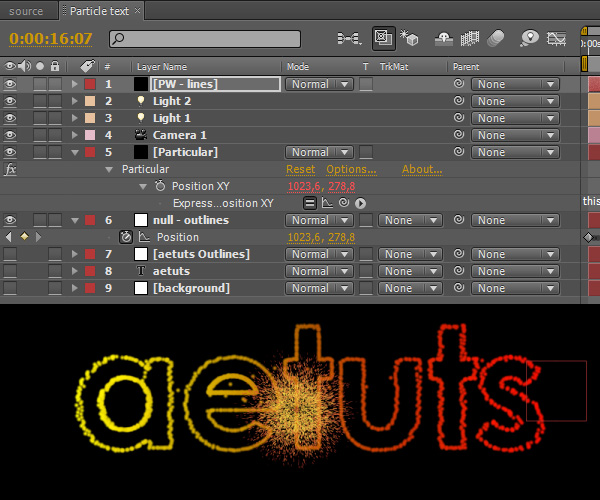Click the fx effects switch for Particular
This screenshot has height=500, width=600.
10,169
